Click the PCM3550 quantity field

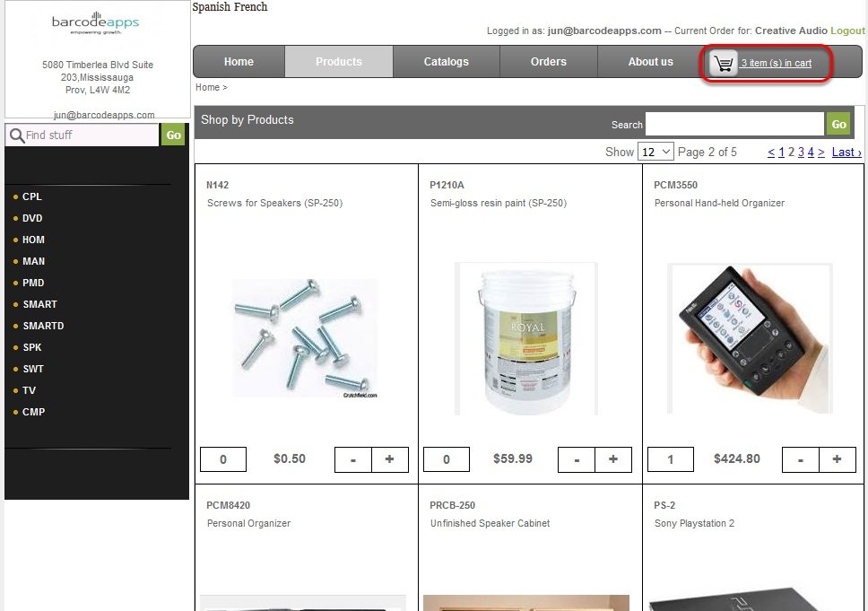click(x=671, y=459)
